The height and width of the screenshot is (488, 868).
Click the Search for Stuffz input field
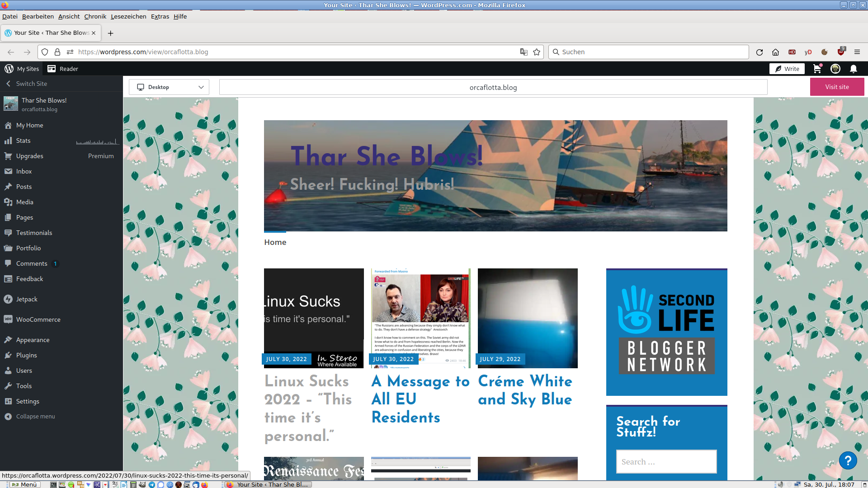(666, 461)
